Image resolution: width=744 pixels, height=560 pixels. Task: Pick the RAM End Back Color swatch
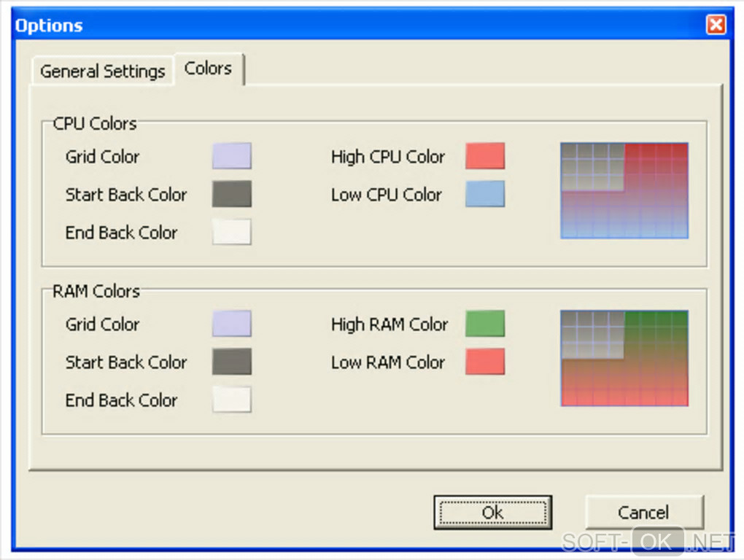231,400
